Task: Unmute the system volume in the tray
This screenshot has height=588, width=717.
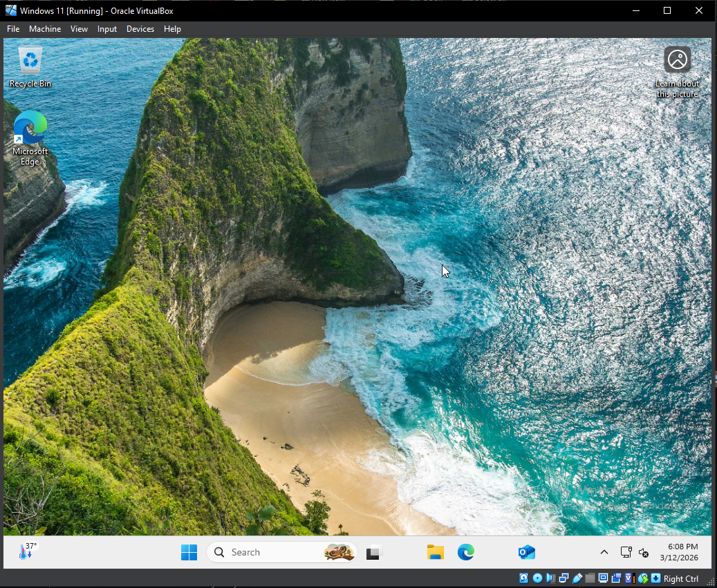Action: [x=644, y=552]
